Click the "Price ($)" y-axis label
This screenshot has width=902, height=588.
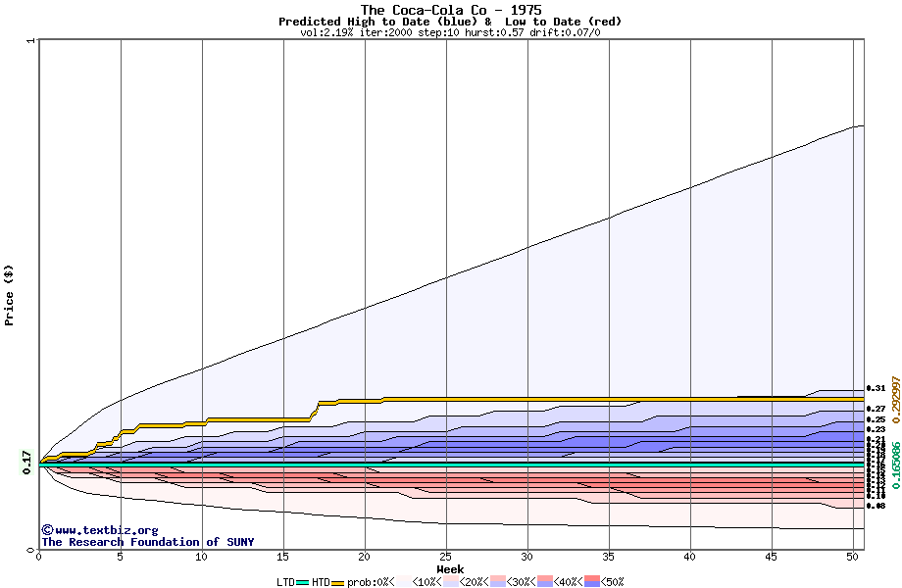[x=9, y=295]
